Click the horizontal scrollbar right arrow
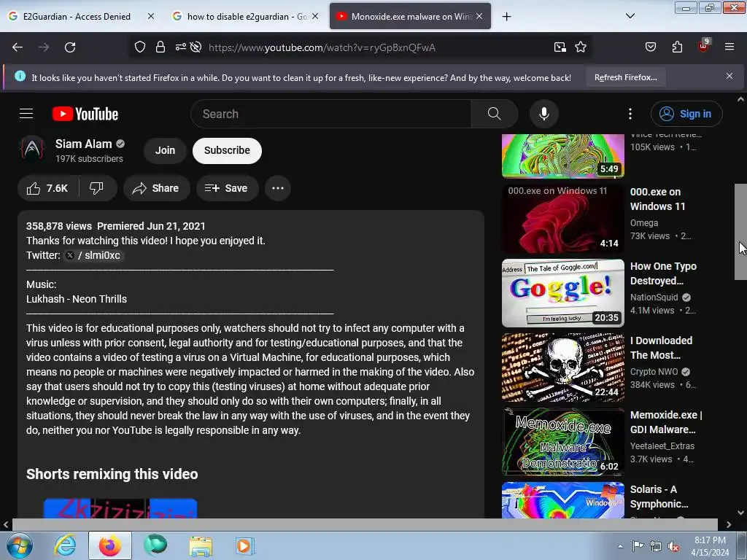 [729, 525]
